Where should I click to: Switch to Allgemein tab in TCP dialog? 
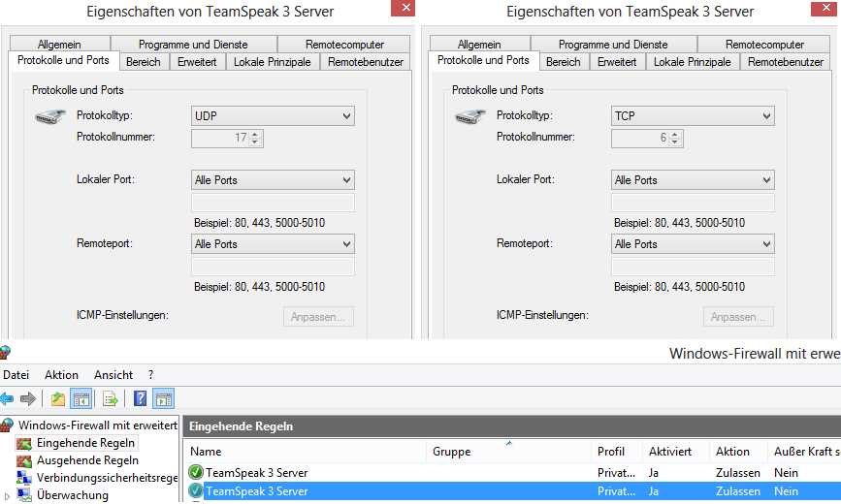pos(479,44)
